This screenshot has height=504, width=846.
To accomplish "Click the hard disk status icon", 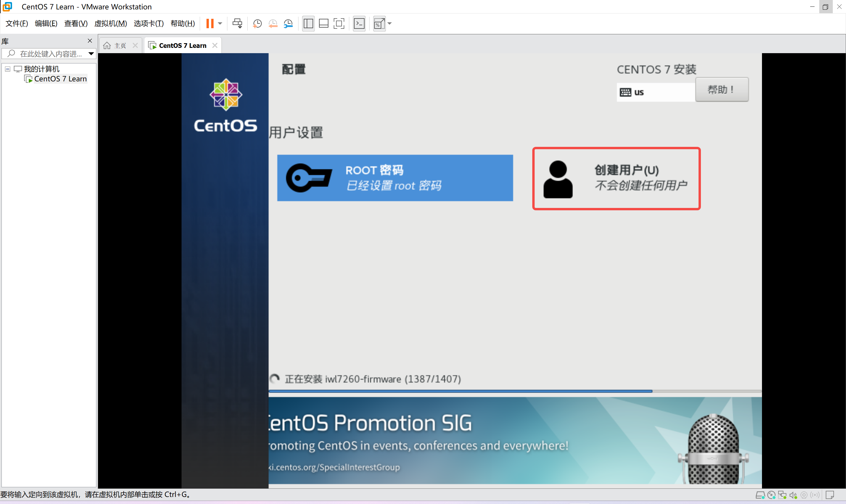I will (x=760, y=495).
